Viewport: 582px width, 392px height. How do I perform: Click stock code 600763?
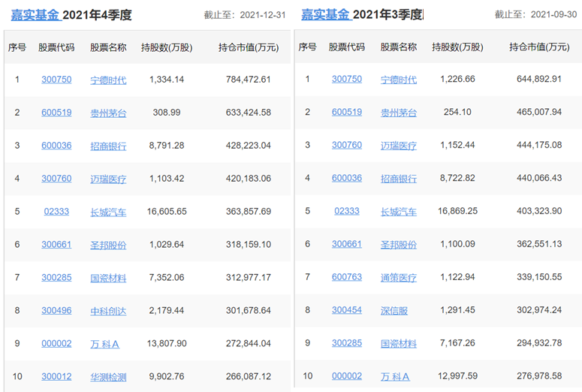(x=347, y=277)
